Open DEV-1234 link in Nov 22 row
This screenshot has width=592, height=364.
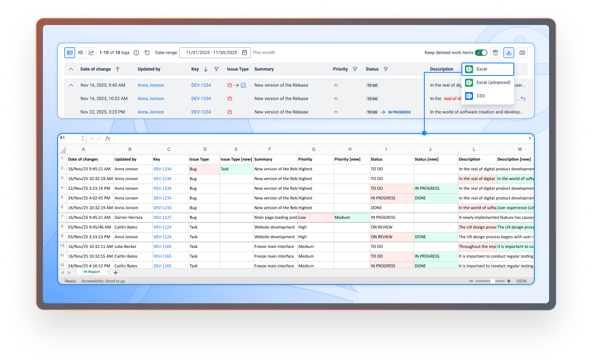coord(201,112)
